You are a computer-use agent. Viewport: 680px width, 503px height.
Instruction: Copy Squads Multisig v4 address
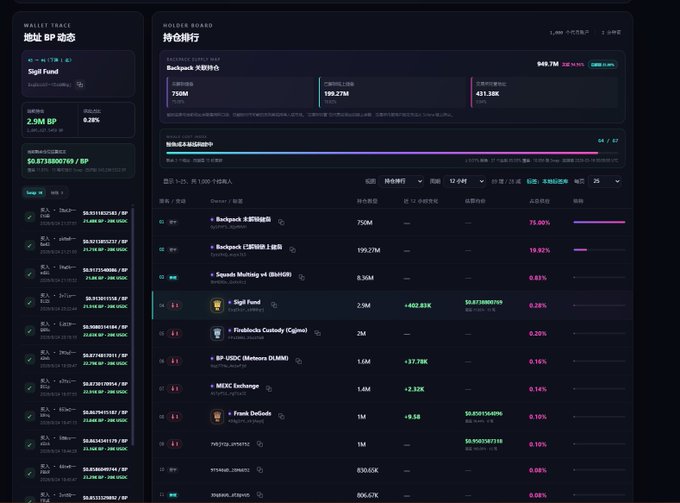301,278
